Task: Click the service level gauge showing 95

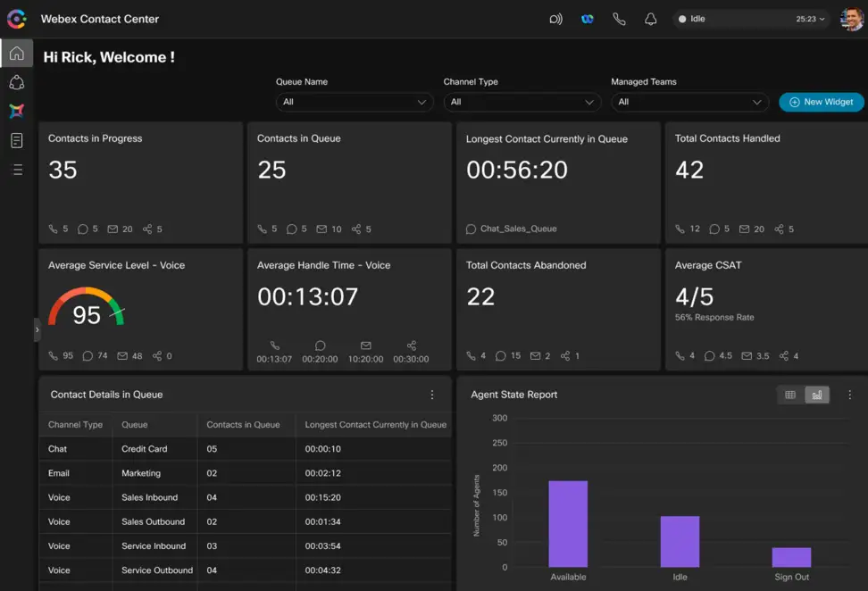Action: [x=87, y=306]
